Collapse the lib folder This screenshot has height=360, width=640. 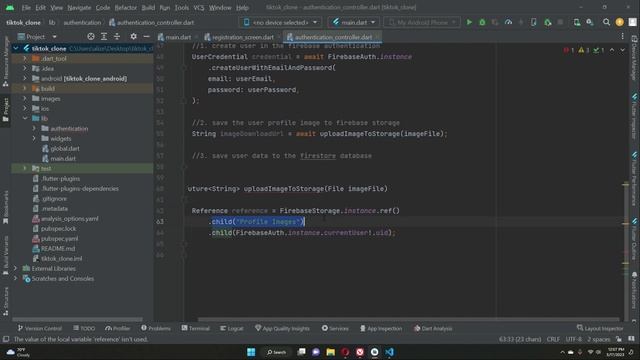[x=25, y=118]
